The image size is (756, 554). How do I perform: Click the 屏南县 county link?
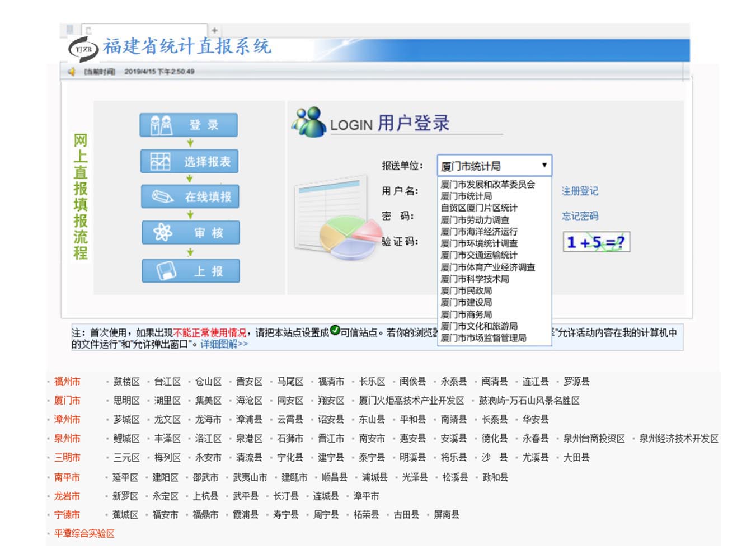[x=447, y=515]
